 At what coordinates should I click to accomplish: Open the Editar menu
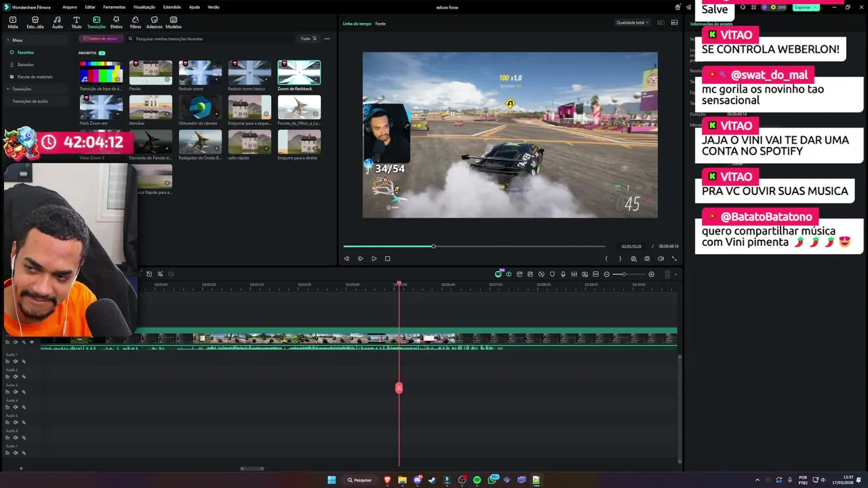point(90,7)
